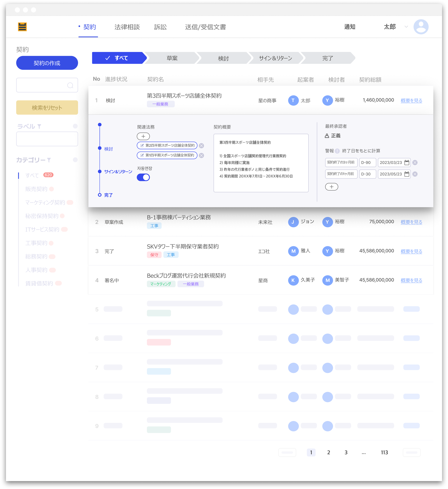Remove the 第2四半期スポーツ店舗全体契約 related item
448x489 pixels.
point(202,146)
